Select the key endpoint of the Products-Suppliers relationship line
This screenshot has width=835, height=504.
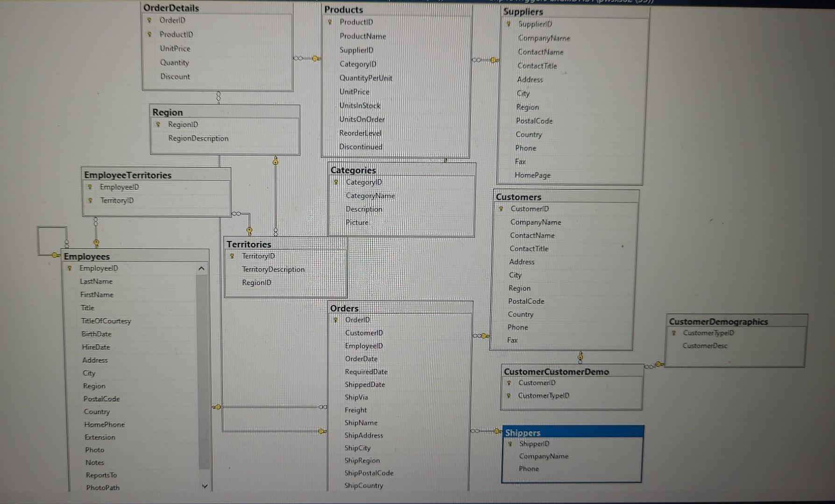point(493,60)
